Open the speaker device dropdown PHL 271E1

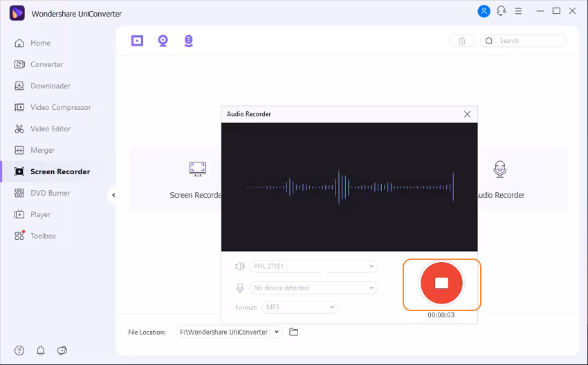point(313,266)
